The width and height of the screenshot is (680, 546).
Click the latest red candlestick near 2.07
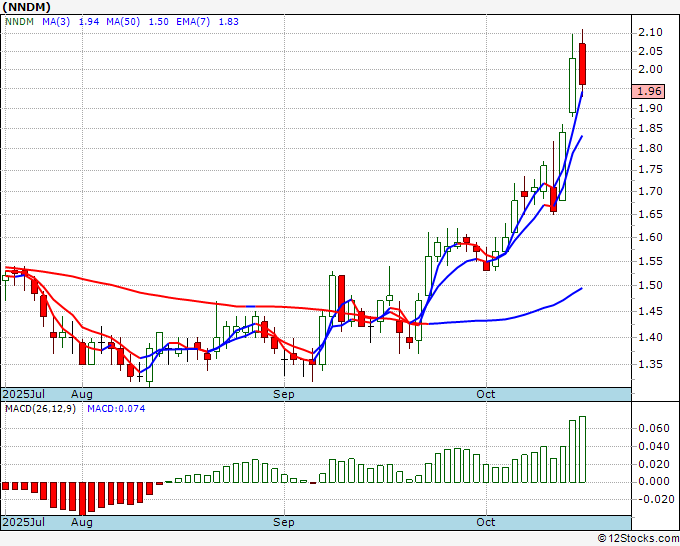[582, 64]
